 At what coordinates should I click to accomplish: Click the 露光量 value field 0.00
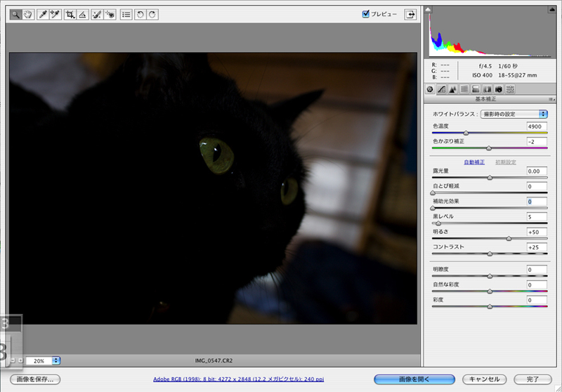(537, 171)
